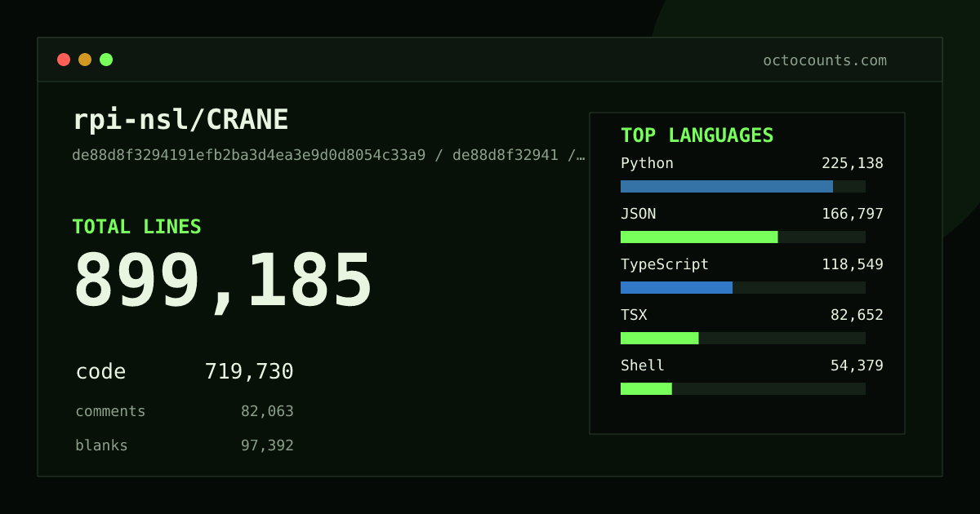Click the green maximize dot
This screenshot has width=980, height=514.
tap(106, 60)
